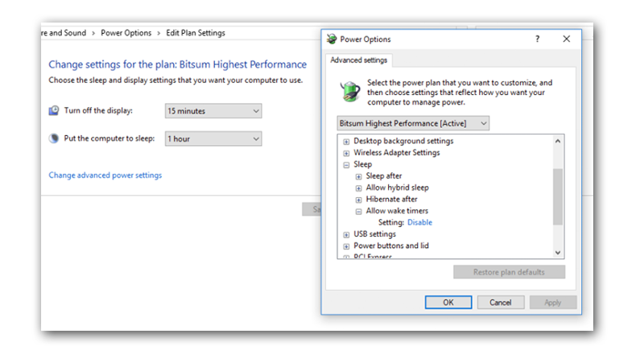Click the green battery plug icon in dialog
Screen dimensions: 644x359
(x=350, y=91)
